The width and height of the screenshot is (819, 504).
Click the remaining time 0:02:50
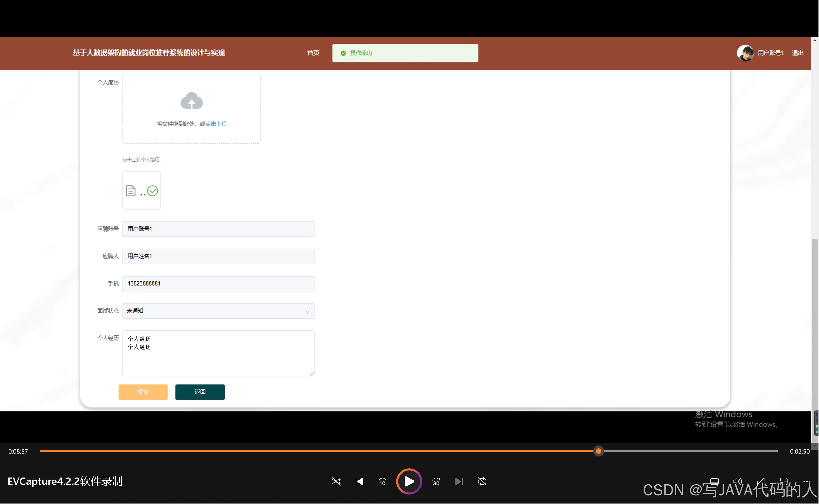(x=800, y=451)
